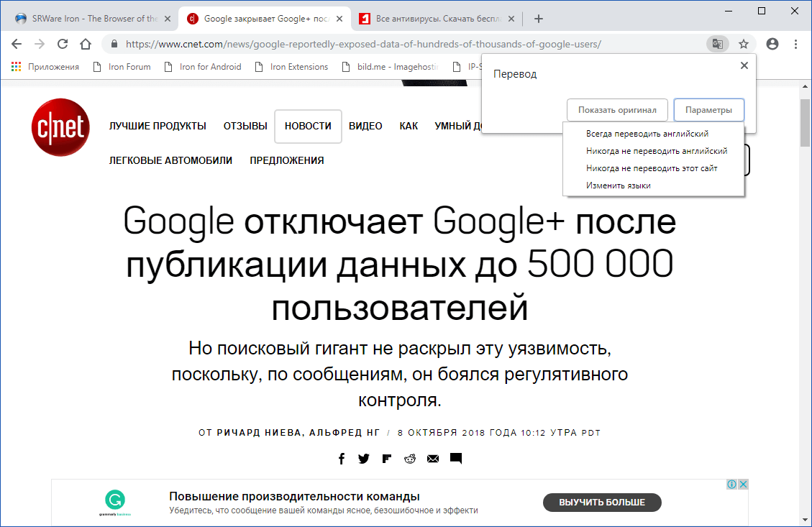The width and height of the screenshot is (812, 527).
Task: Click scrollbar down arrow
Action: point(806,521)
